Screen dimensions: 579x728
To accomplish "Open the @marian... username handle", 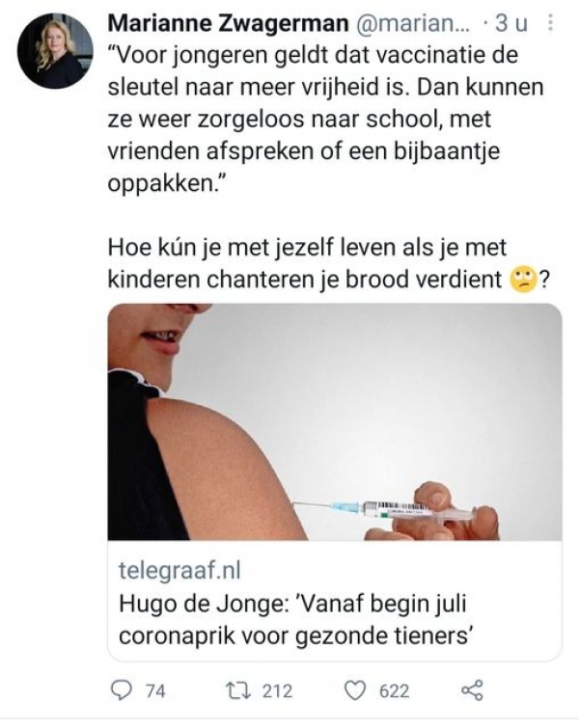I will [x=413, y=23].
